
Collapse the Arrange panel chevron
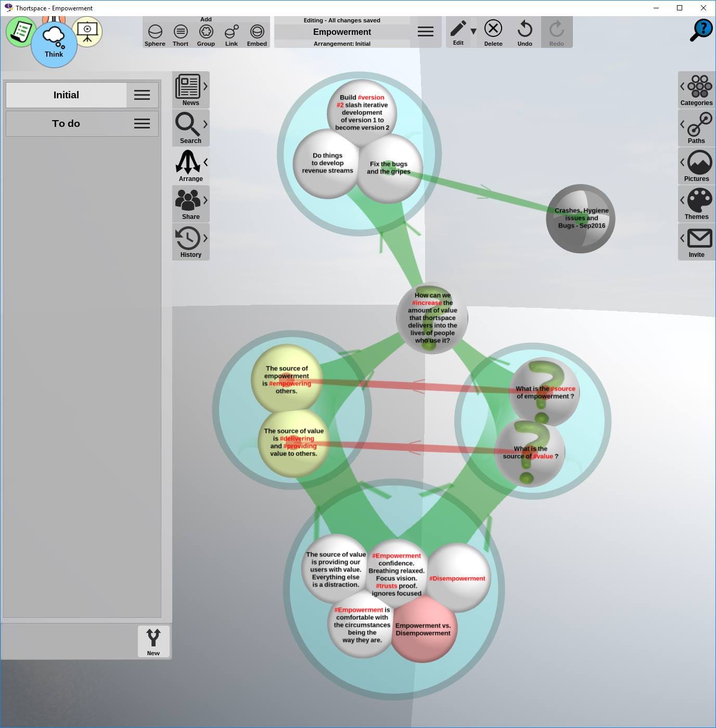coord(206,162)
